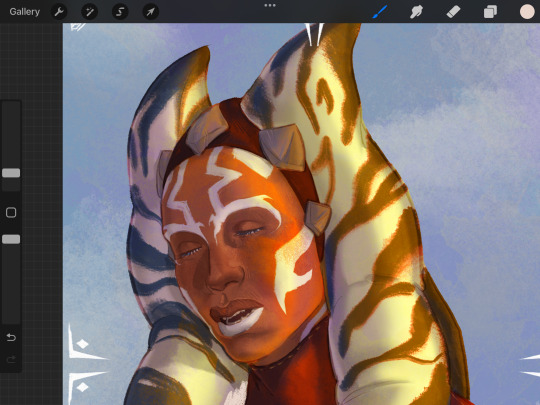Open the Actions wrench menu

pyautogui.click(x=59, y=12)
